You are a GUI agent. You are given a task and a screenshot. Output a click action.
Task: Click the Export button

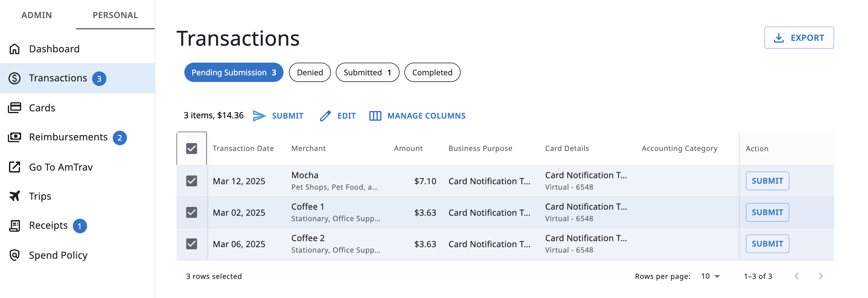[798, 38]
